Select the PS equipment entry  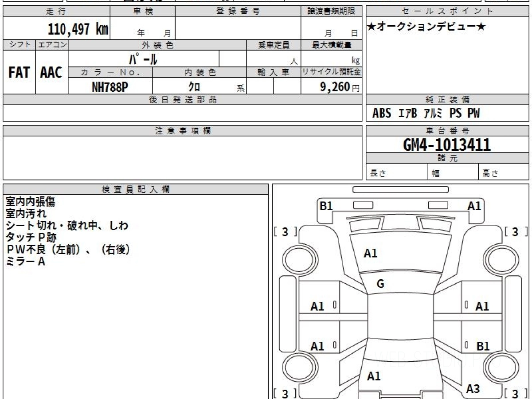tap(455, 113)
